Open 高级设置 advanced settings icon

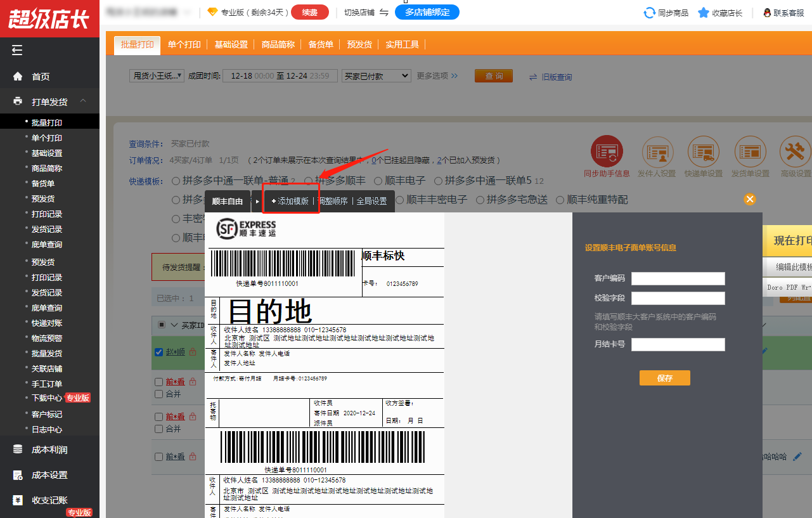pos(795,151)
